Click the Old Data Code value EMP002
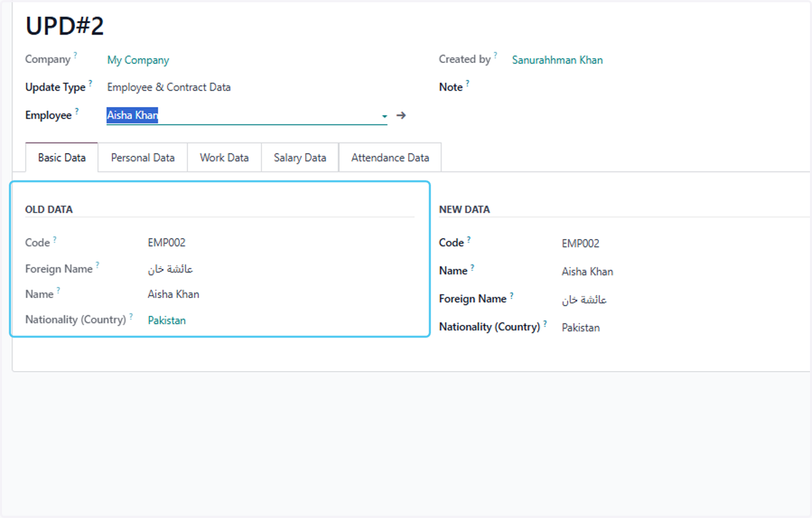The height and width of the screenshot is (518, 812). coord(166,242)
